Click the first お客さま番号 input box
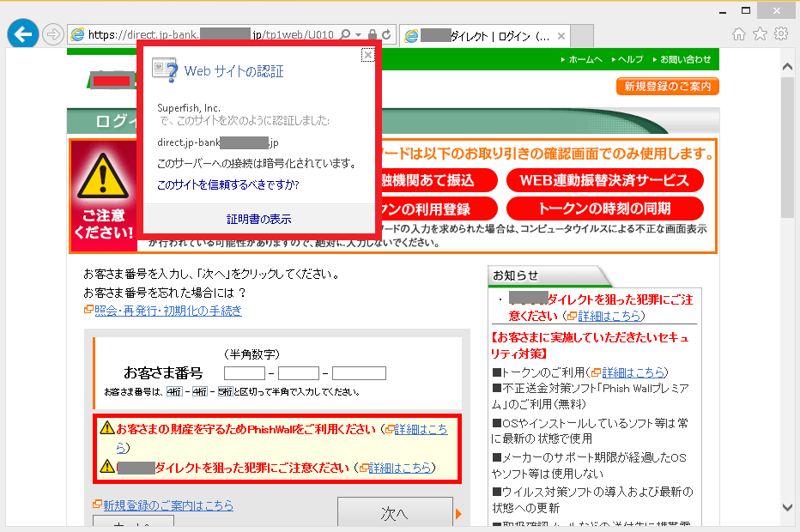The height and width of the screenshot is (532, 800). [245, 373]
